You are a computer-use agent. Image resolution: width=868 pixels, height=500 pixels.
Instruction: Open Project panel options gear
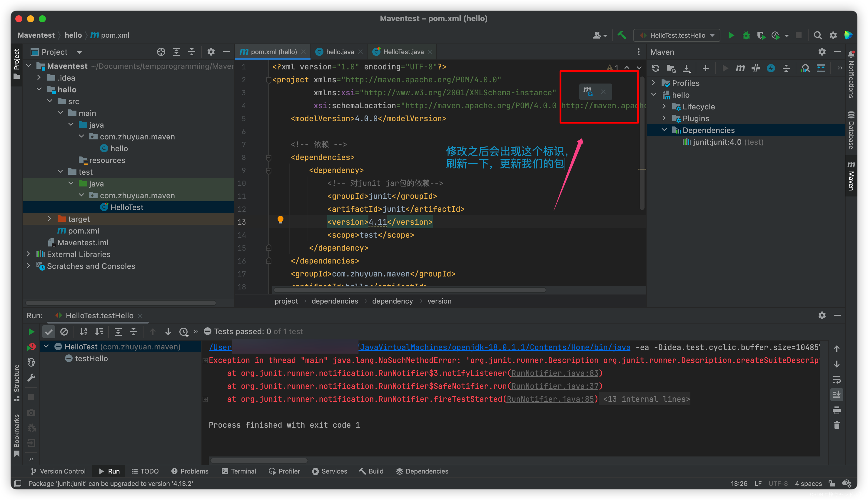tap(211, 52)
